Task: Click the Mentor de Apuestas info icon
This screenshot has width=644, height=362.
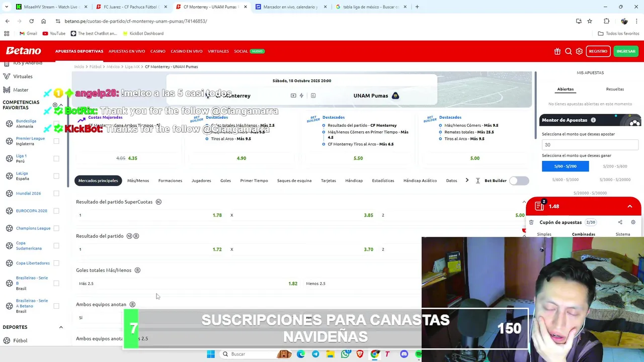Action: tap(593, 120)
